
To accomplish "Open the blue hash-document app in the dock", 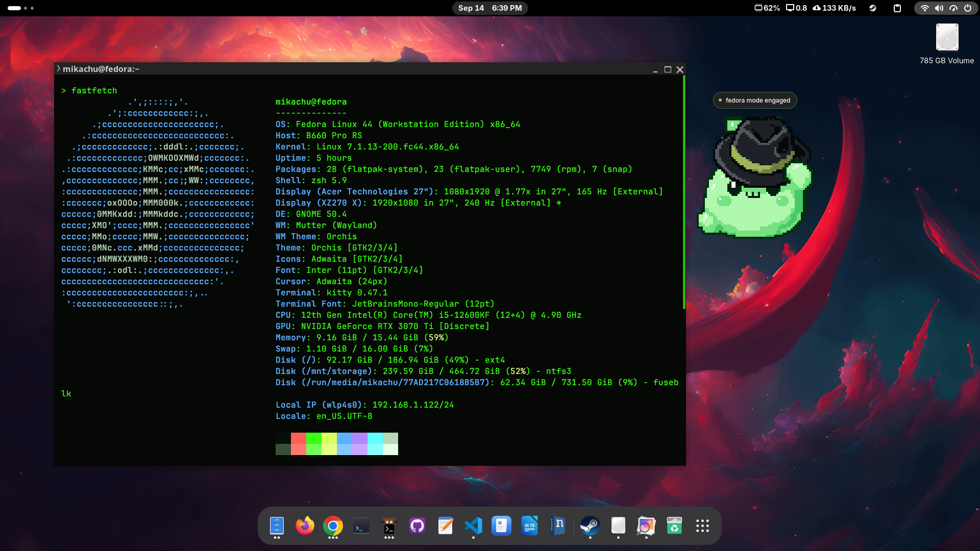I will [x=501, y=525].
